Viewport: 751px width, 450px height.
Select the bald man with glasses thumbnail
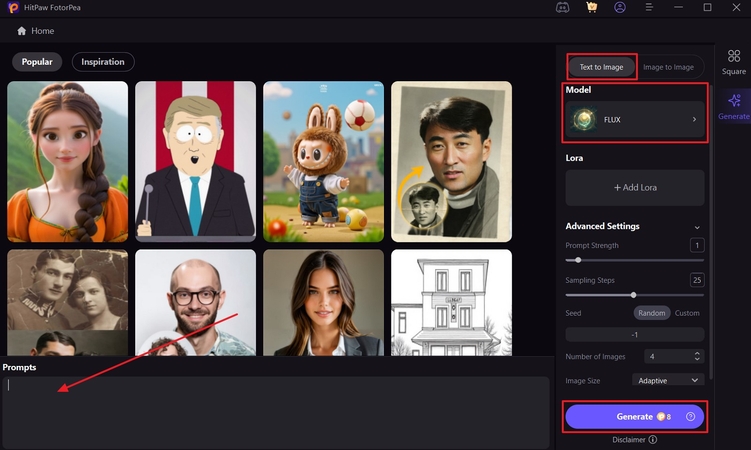click(x=195, y=303)
